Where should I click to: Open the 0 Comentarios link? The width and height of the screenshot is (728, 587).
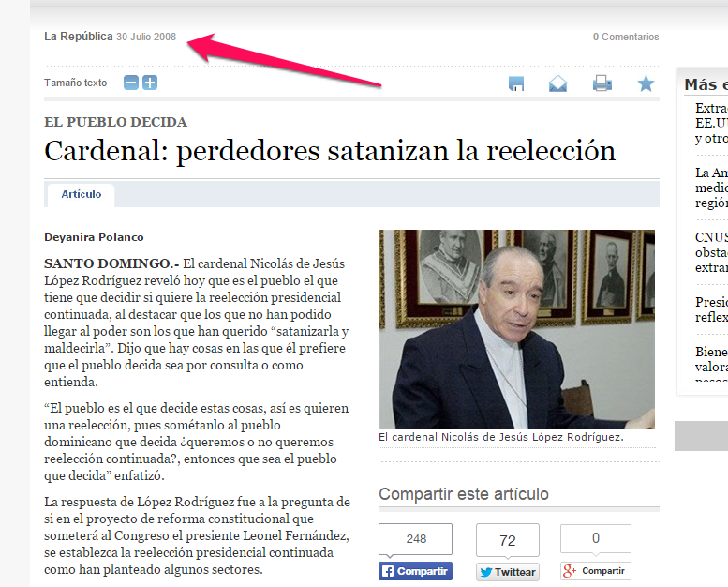click(626, 37)
